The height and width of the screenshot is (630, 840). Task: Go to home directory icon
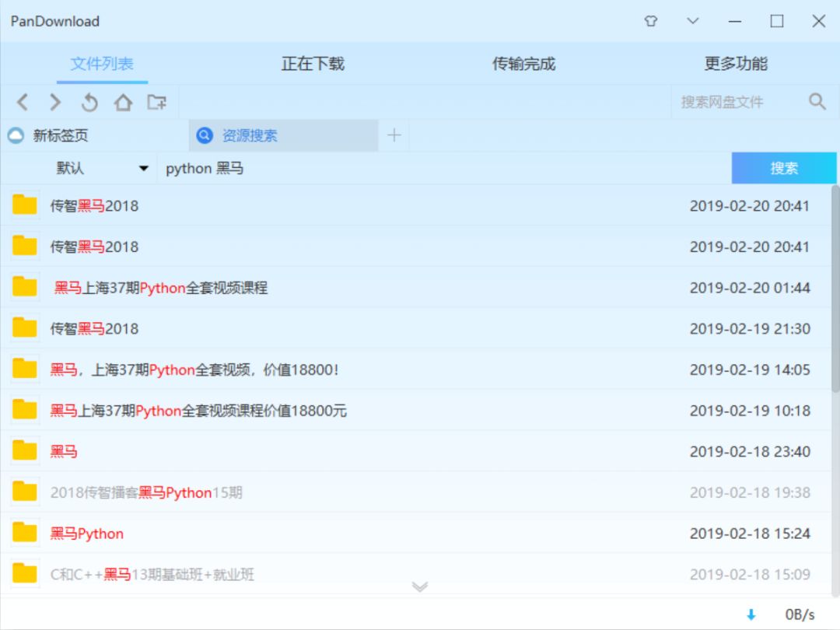[x=123, y=102]
